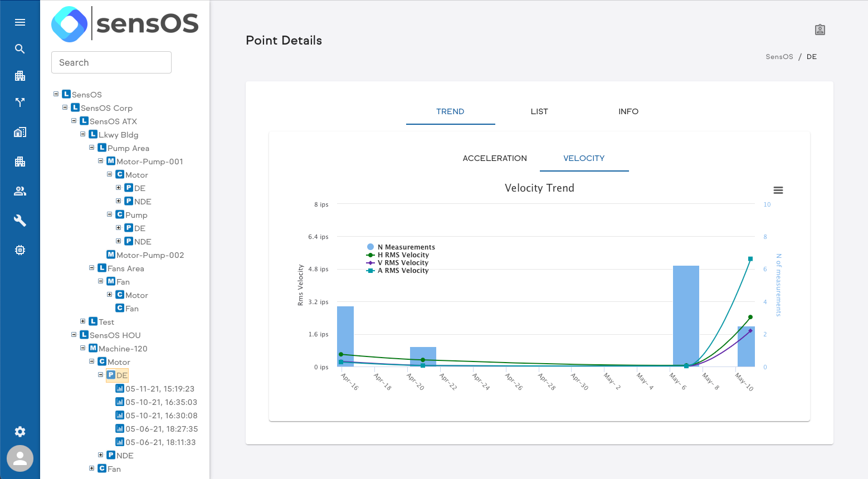Select NDE point under Motor-Pump-001 Motor

pos(143,202)
